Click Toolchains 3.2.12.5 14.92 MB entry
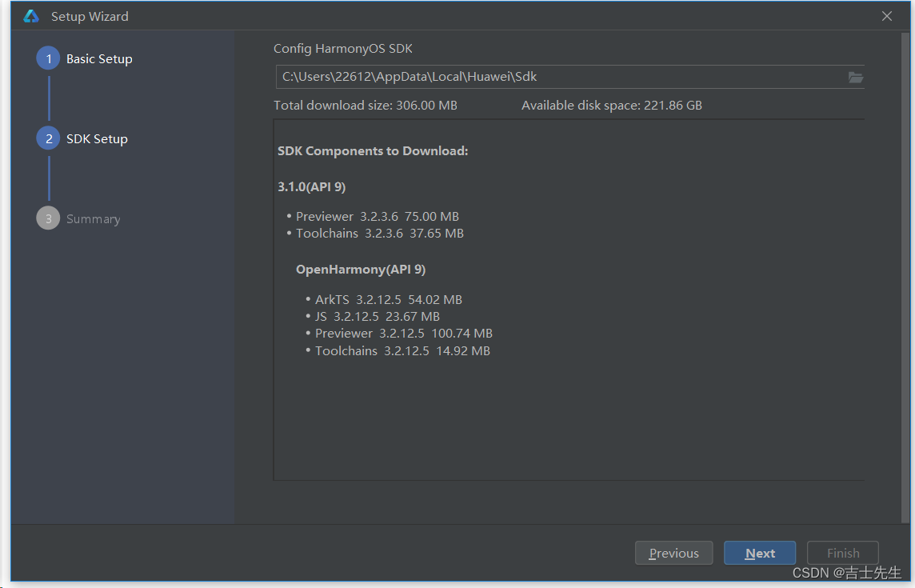The width and height of the screenshot is (915, 588). (x=402, y=351)
